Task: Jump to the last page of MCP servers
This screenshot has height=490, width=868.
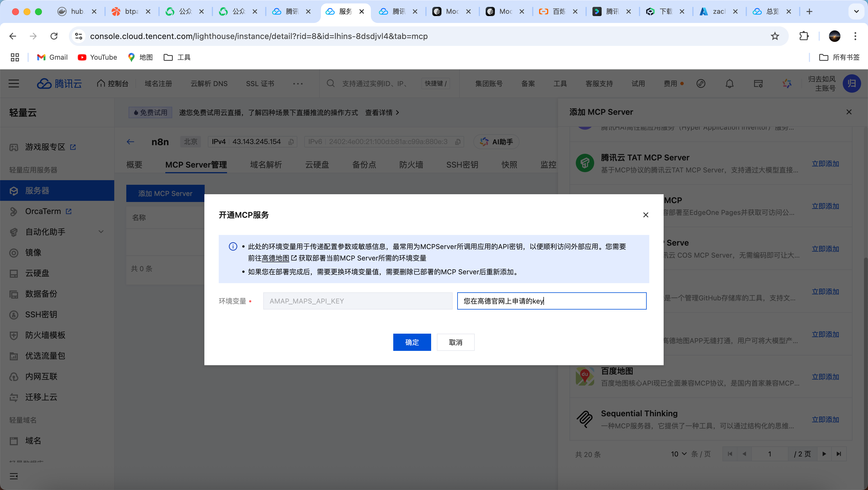Action: click(839, 454)
